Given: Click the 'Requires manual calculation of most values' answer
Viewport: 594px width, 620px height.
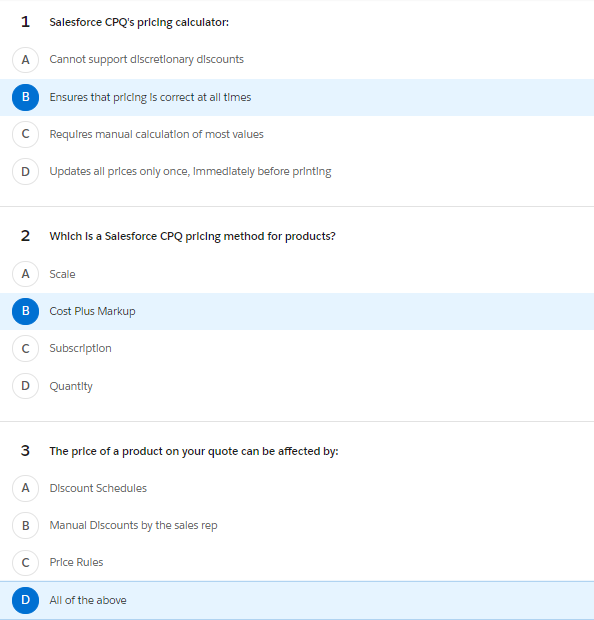Looking at the screenshot, I should (156, 134).
